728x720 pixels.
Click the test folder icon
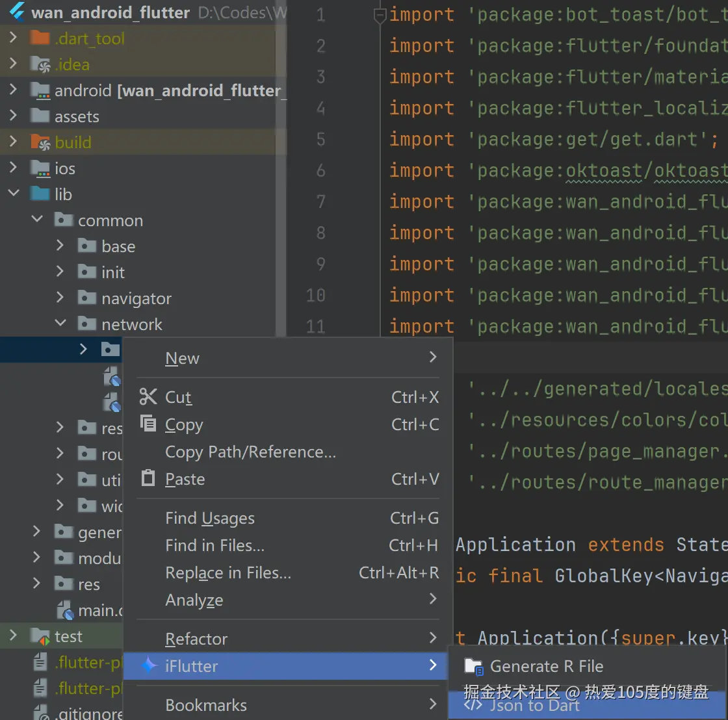[x=40, y=636]
